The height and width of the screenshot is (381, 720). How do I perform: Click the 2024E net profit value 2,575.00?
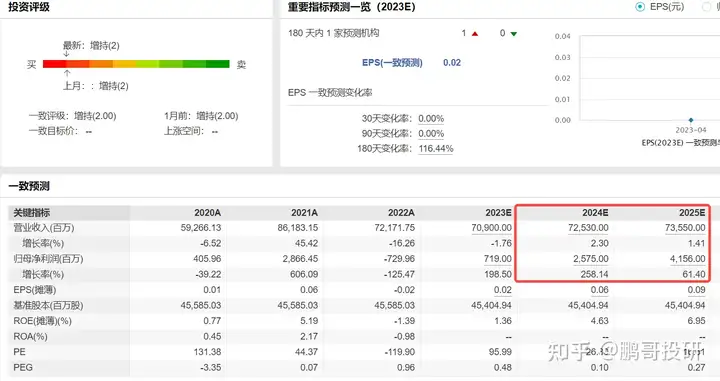(x=591, y=259)
